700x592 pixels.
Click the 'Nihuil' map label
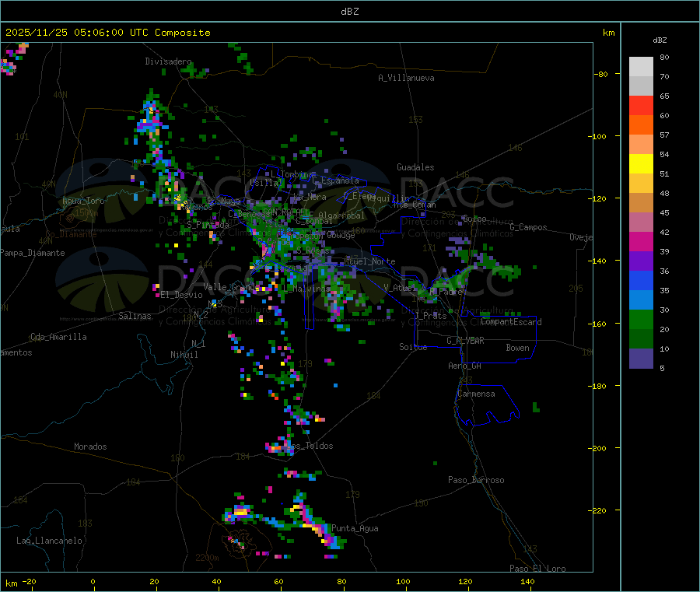184,355
